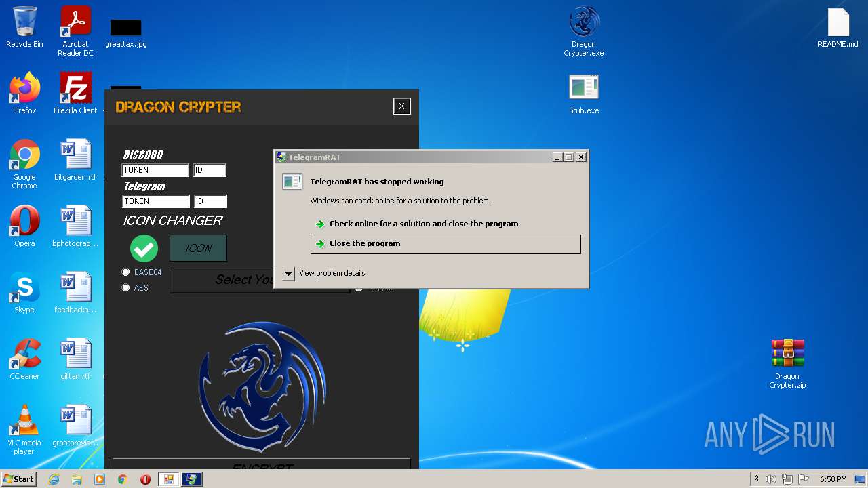Image resolution: width=868 pixels, height=488 pixels.
Task: Open CCleaner desktop shortcut
Action: (24, 359)
